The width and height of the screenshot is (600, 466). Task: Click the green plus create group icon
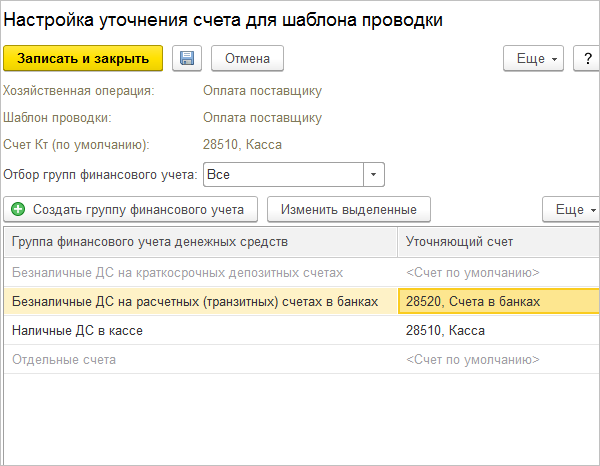click(18, 209)
